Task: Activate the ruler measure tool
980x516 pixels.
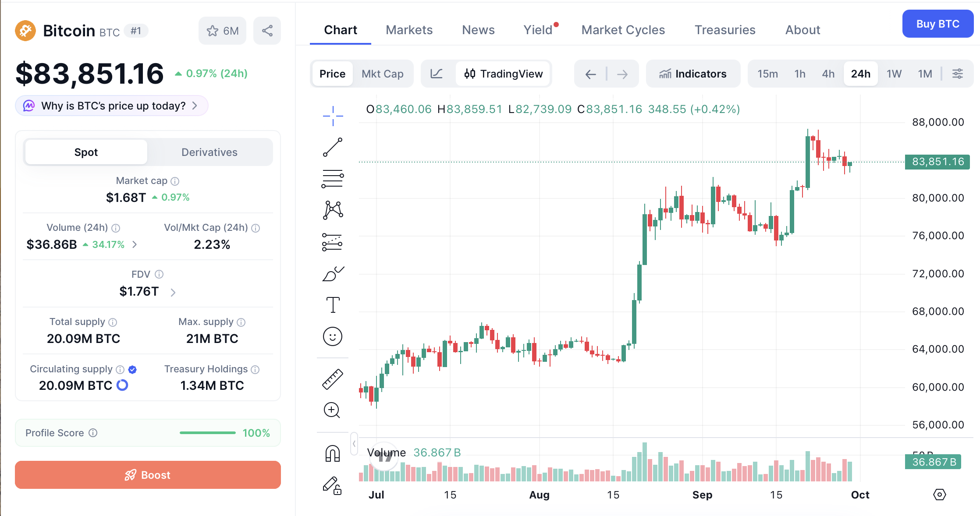Action: [333, 379]
